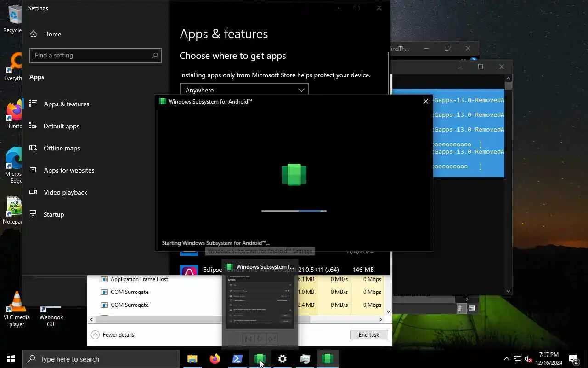Click End task in Task Manager

[x=369, y=335]
